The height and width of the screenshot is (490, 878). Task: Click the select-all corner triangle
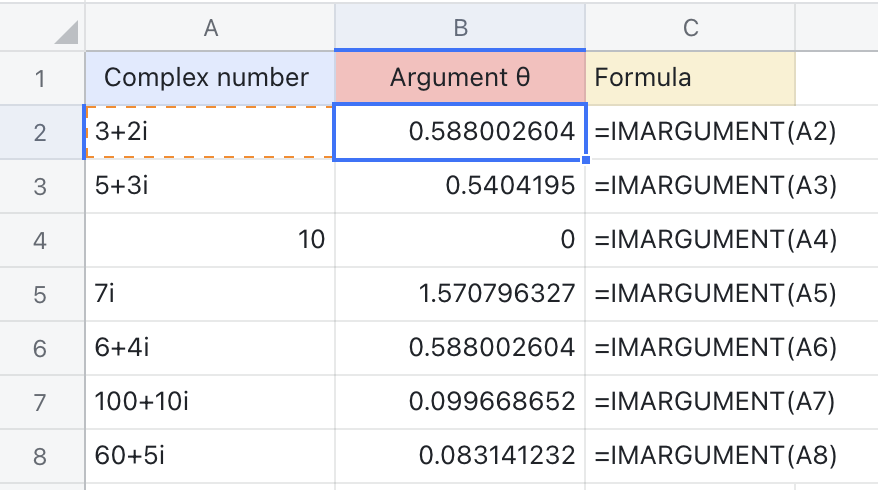(64, 32)
